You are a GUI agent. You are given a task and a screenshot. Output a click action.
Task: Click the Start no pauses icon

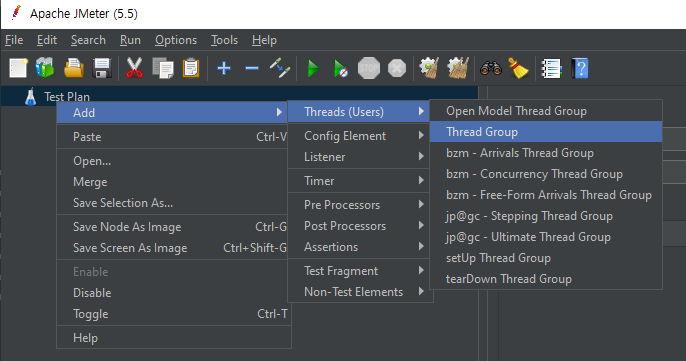[340, 69]
